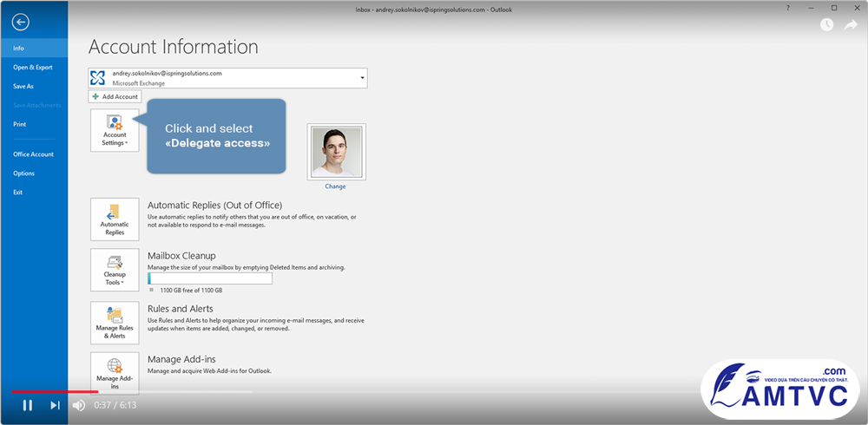Select the Info menu item
The width and height of the screenshot is (868, 425).
(35, 49)
